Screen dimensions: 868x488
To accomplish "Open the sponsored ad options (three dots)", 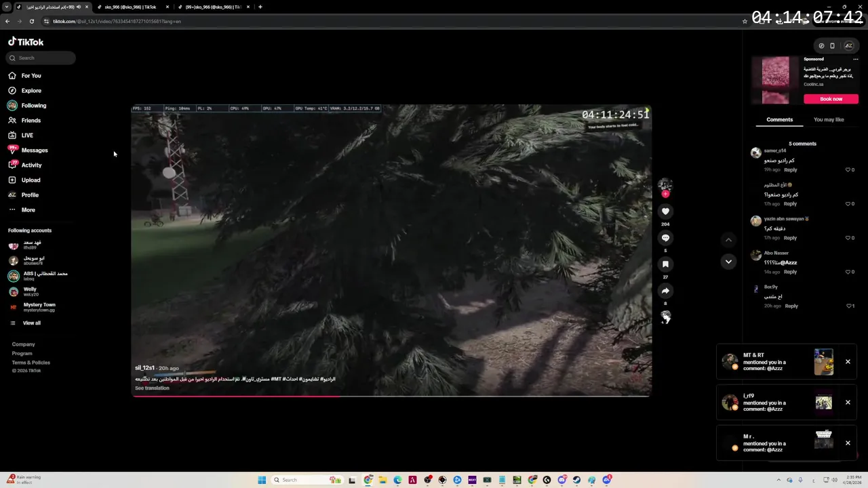I will coord(855,60).
